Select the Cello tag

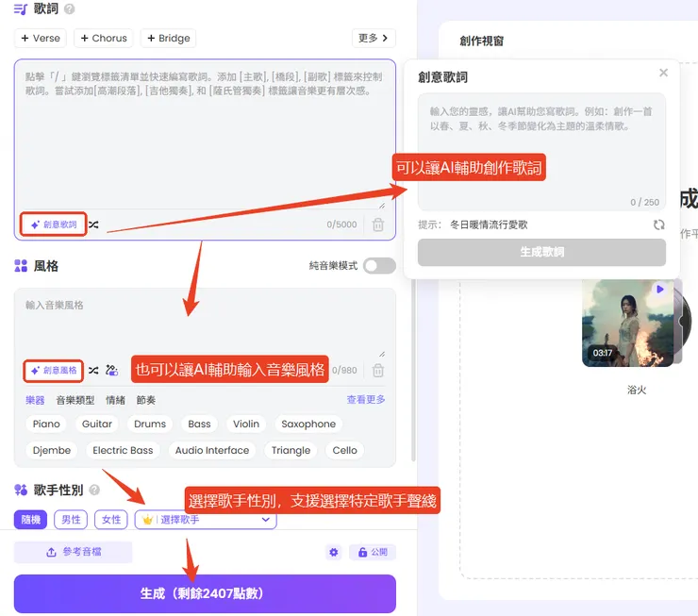click(x=345, y=450)
